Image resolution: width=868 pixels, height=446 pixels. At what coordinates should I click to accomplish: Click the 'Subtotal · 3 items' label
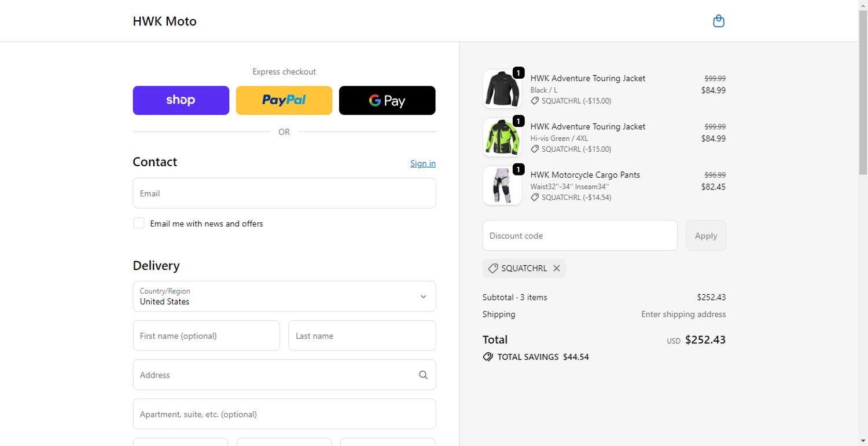(515, 297)
